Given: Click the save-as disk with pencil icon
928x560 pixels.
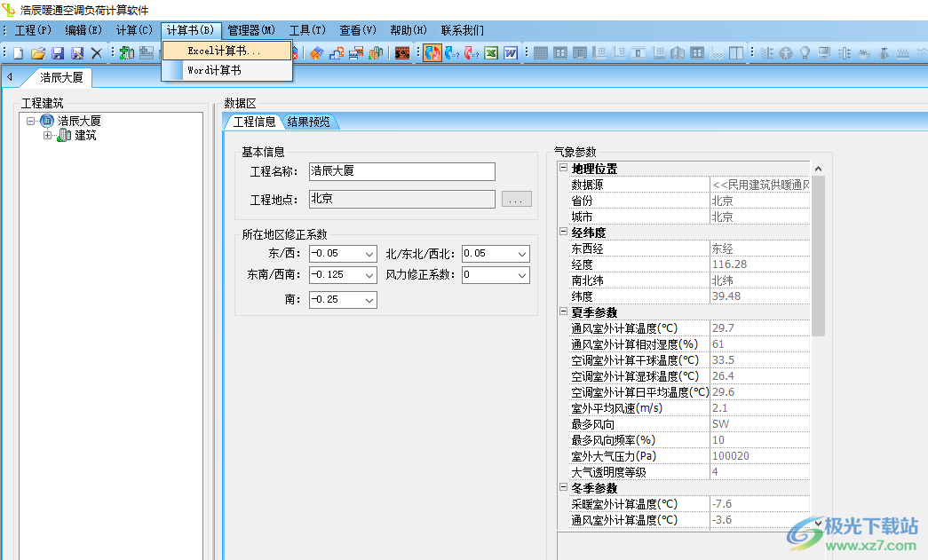Looking at the screenshot, I should coord(77,53).
